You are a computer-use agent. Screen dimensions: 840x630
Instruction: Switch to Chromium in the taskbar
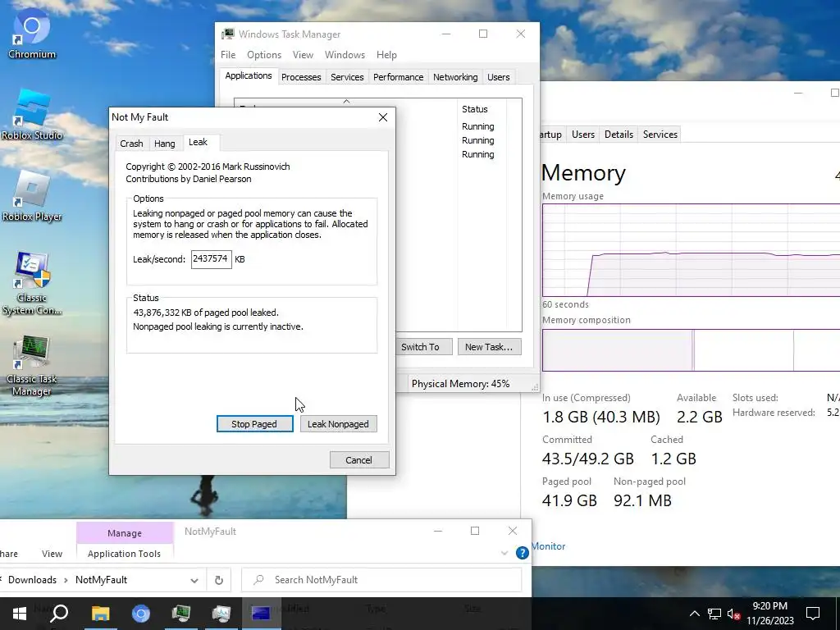pos(140,614)
